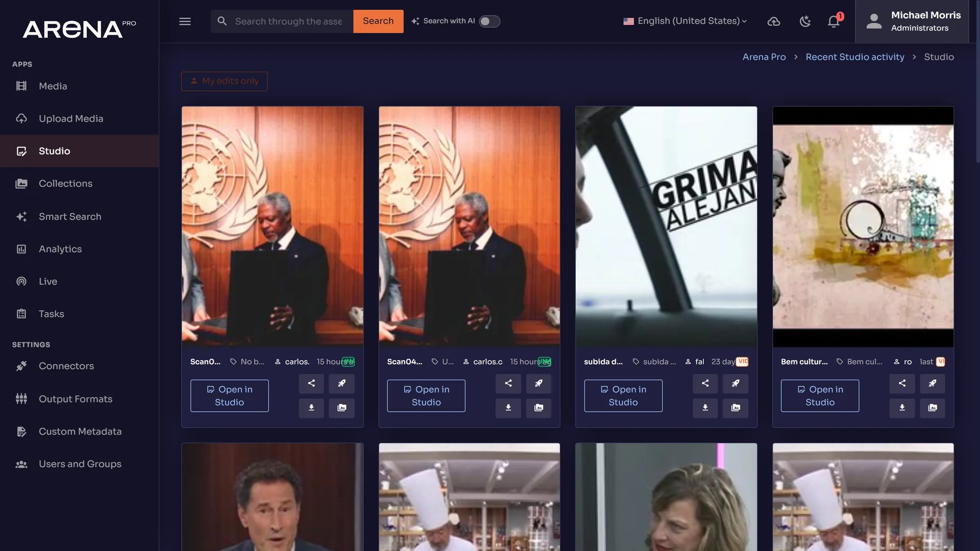This screenshot has width=980, height=551.
Task: Click the Studio breadcrumb text
Action: click(x=939, y=57)
